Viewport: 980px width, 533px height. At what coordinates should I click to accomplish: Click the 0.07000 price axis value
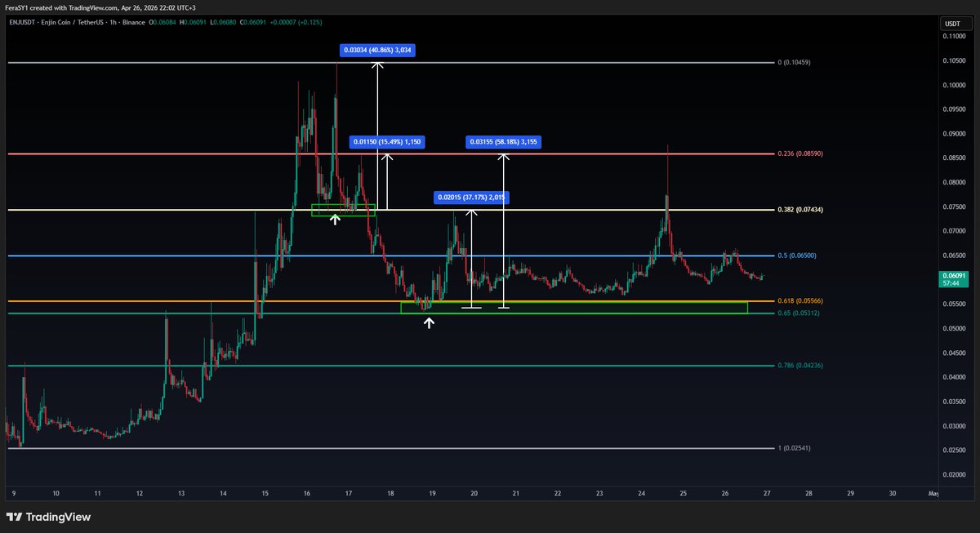[x=955, y=231]
